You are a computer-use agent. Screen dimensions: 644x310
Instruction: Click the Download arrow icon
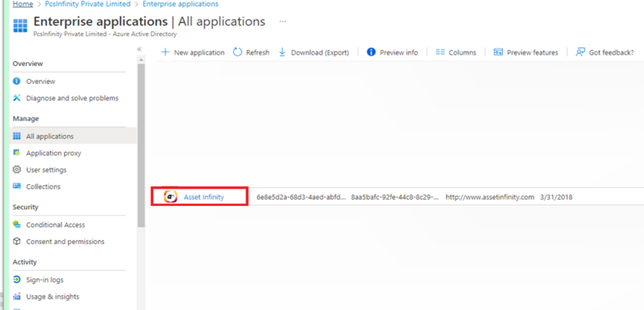282,52
